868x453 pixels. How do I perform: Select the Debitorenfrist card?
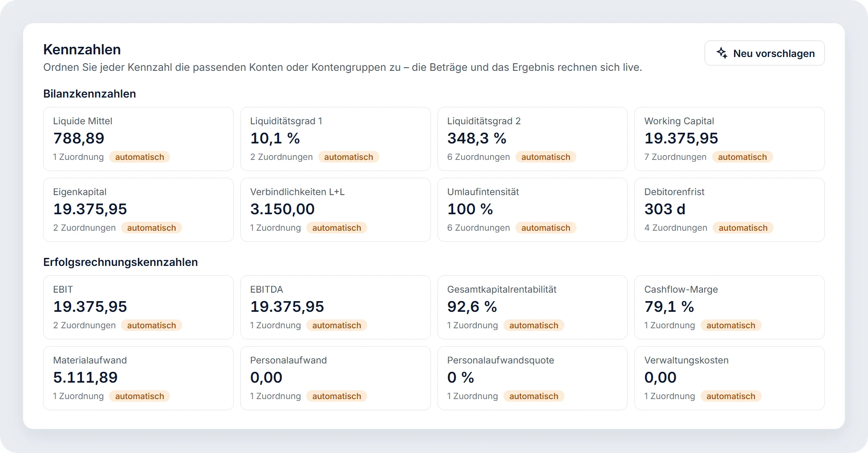click(730, 210)
